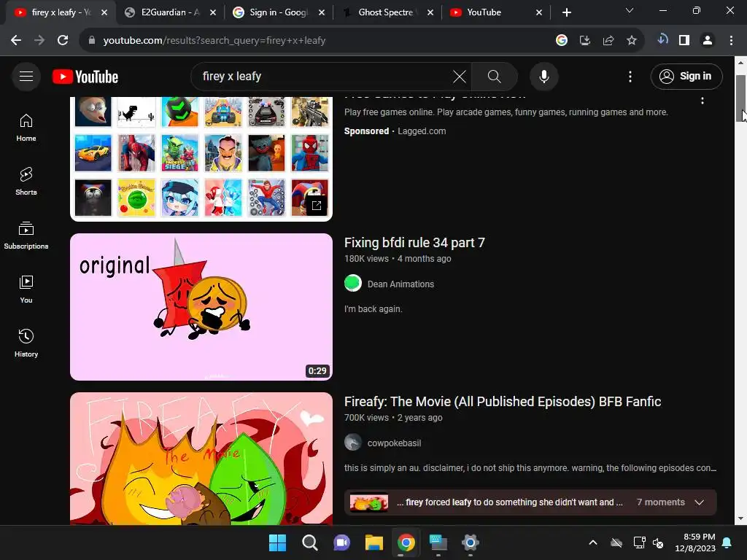Open the notification bell in taskbar
747x560 pixels.
pos(727,542)
